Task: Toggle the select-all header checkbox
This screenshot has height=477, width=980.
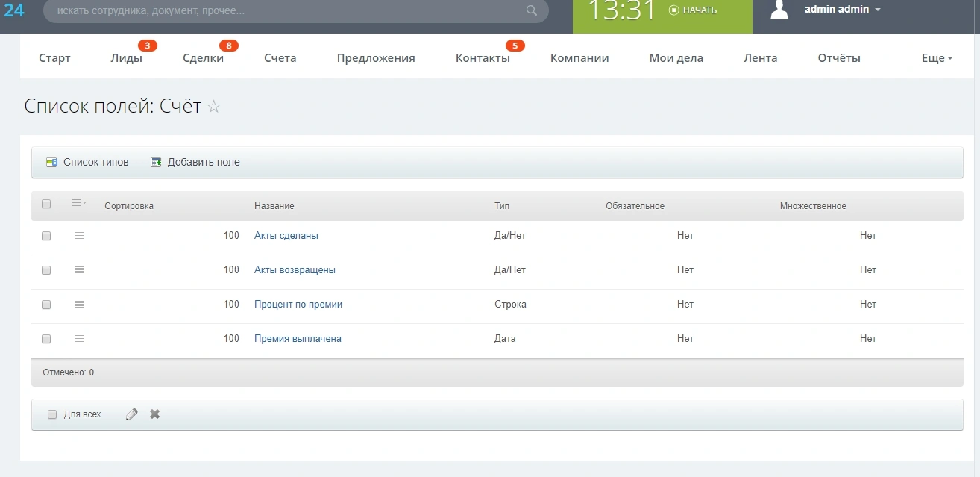Action: click(x=46, y=205)
